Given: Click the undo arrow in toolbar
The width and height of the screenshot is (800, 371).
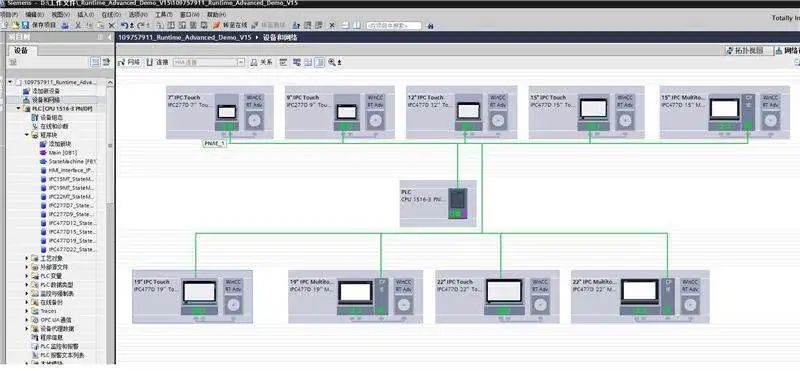Looking at the screenshot, I should (x=124, y=25).
